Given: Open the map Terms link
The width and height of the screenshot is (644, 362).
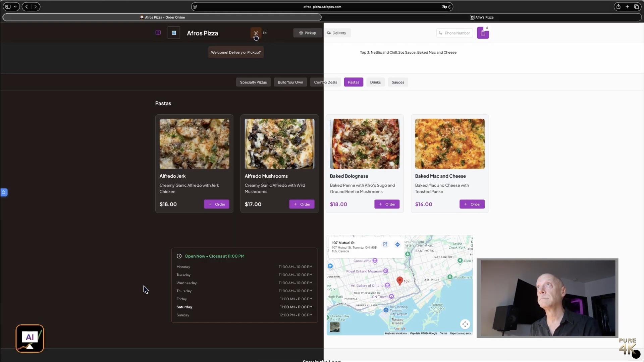Looking at the screenshot, I should coord(443,334).
